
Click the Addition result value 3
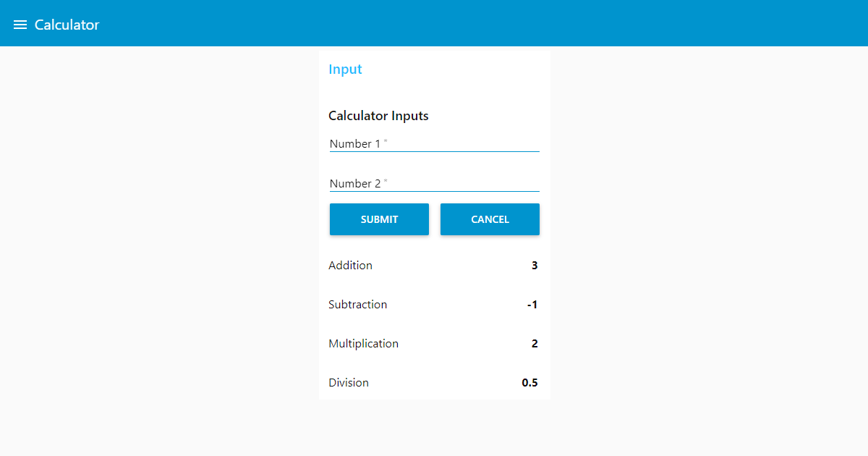(535, 265)
